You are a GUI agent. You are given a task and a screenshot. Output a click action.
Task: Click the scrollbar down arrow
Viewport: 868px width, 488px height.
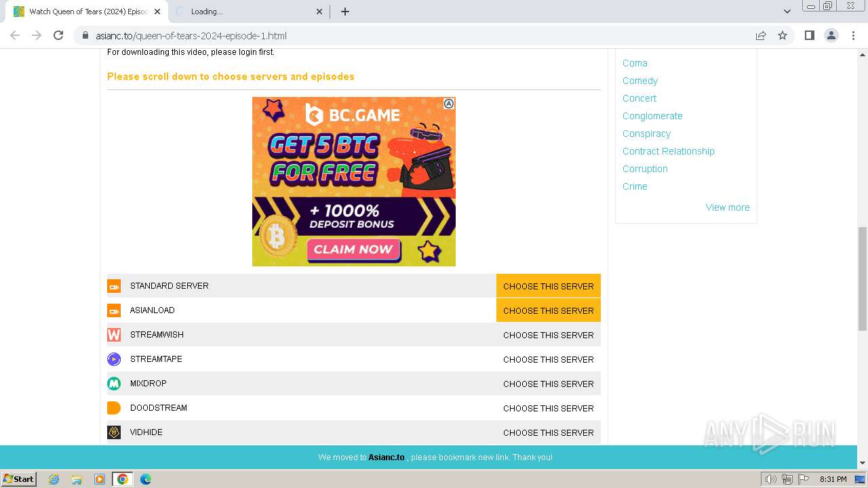pos(863,463)
